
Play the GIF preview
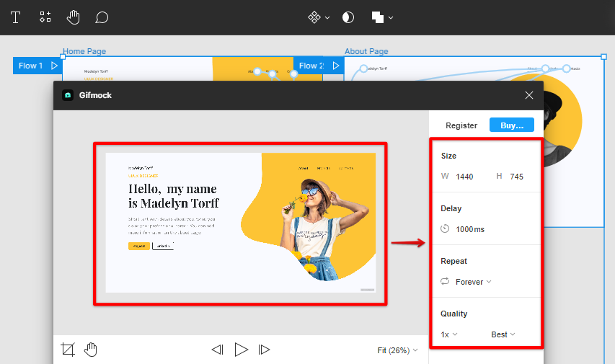pos(241,350)
